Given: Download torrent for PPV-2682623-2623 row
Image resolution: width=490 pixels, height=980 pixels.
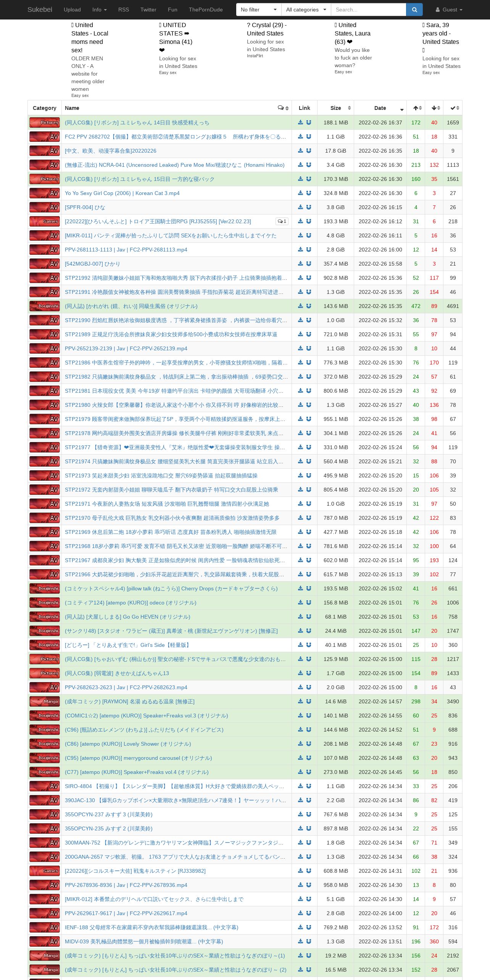Looking at the screenshot, I should 300,687.
